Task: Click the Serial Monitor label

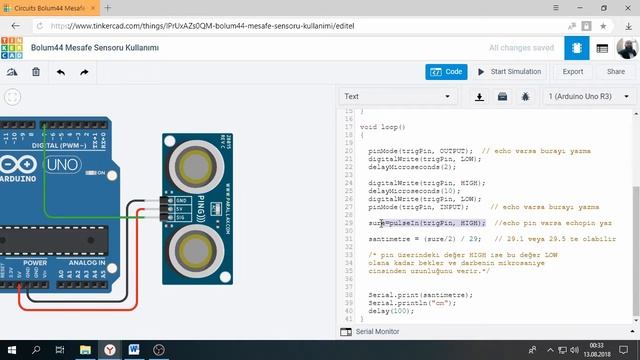Action: pyautogui.click(x=377, y=332)
